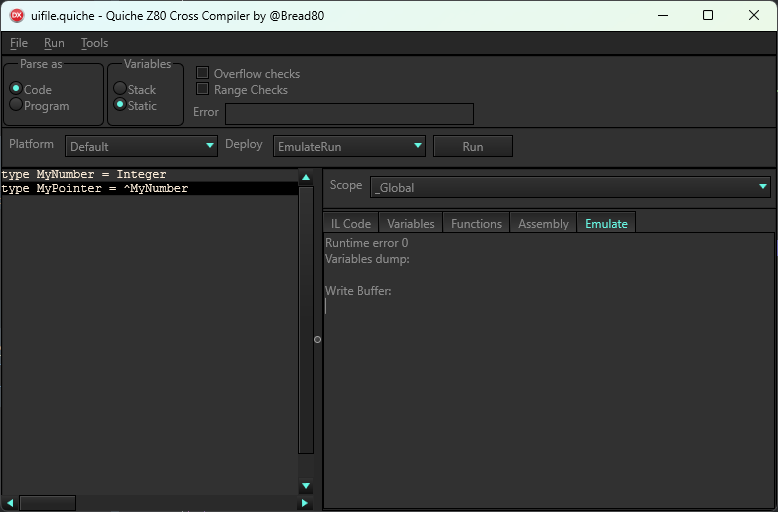Open the Run menu
The height and width of the screenshot is (512, 778).
54,43
